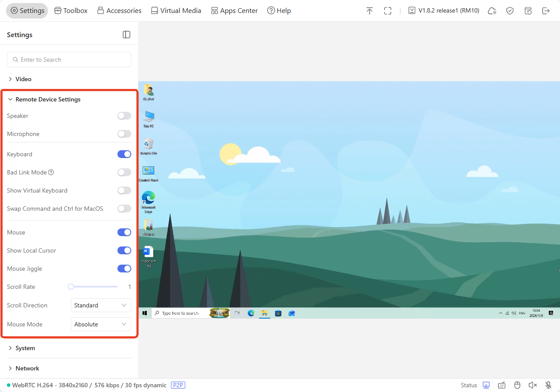
Task: Turn off the Mouse Jiggle switch
Action: pyautogui.click(x=124, y=269)
